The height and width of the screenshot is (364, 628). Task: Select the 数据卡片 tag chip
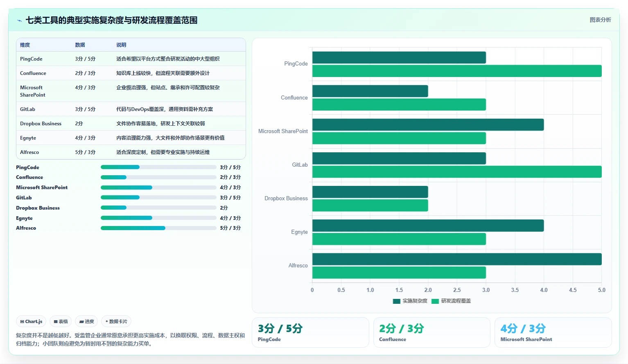coord(116,321)
